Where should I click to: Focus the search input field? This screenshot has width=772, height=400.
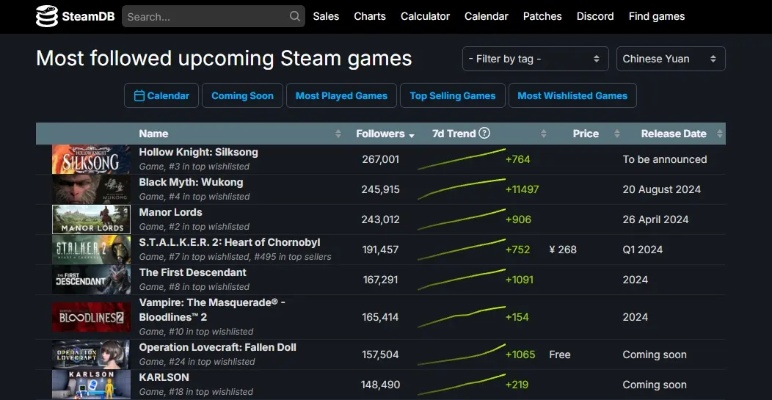click(205, 17)
